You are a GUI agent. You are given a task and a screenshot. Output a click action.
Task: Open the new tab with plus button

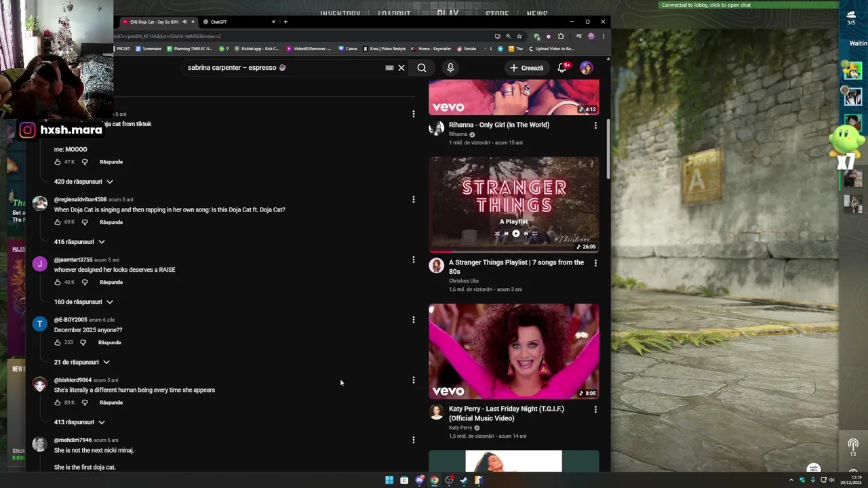(x=285, y=22)
